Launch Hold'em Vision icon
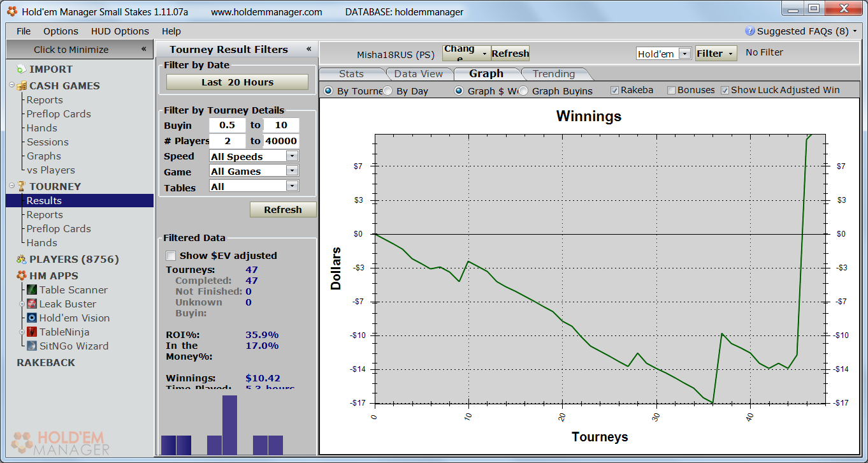868x463 pixels. (x=32, y=318)
